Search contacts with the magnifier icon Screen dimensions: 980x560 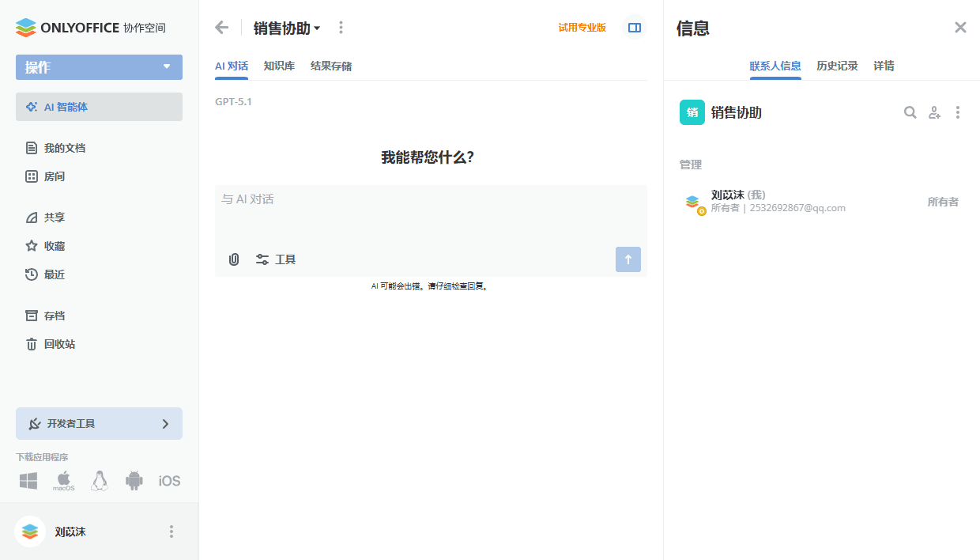910,112
